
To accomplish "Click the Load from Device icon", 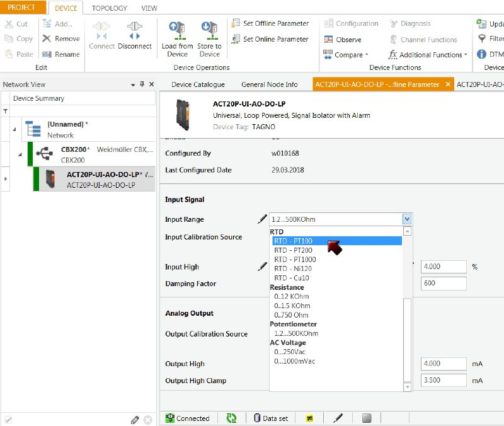I will pyautogui.click(x=177, y=30).
